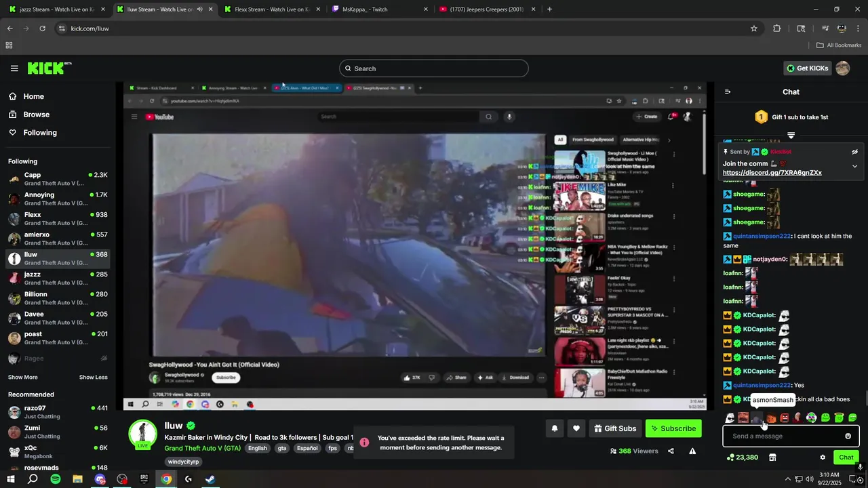Click the English tag

click(x=257, y=448)
